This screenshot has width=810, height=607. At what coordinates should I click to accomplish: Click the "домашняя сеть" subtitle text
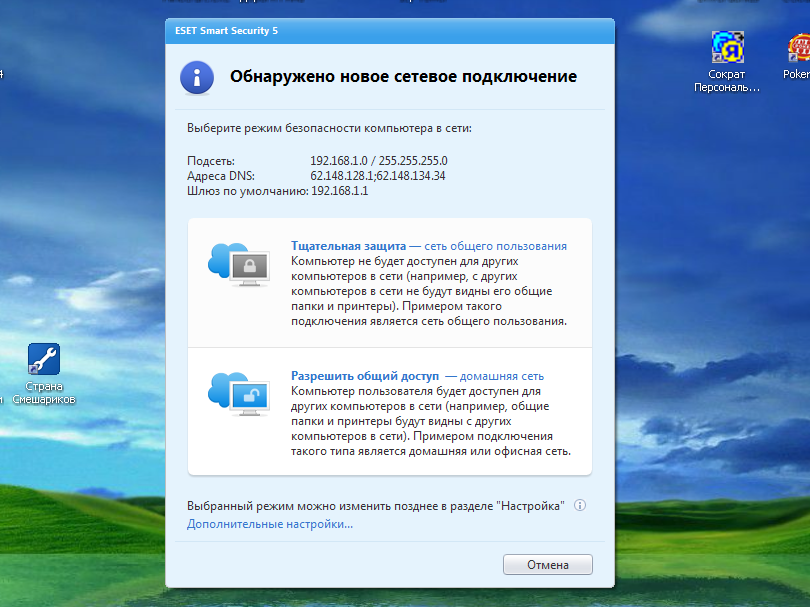tap(502, 376)
